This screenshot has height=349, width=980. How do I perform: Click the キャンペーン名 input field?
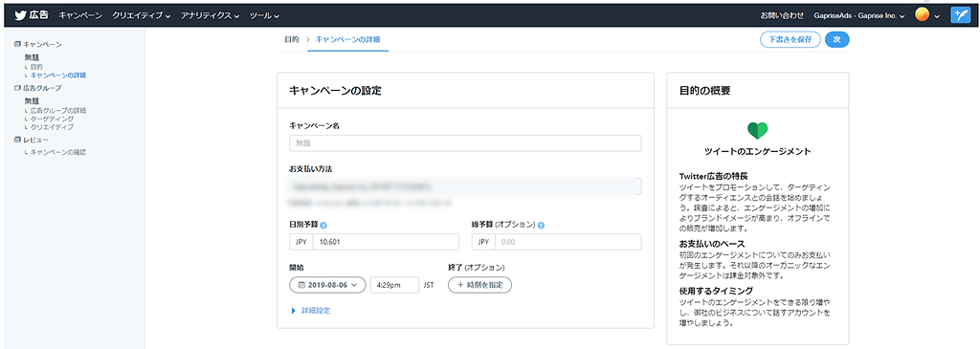pyautogui.click(x=465, y=143)
